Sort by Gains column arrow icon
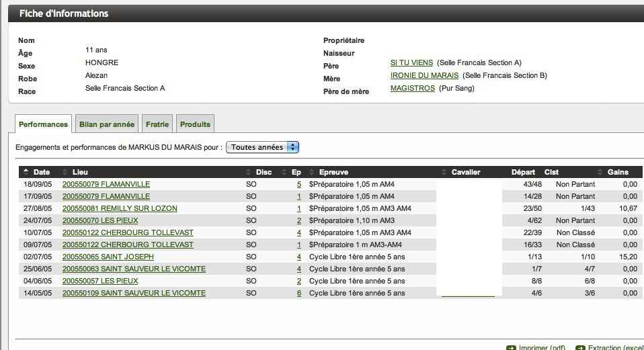 (x=601, y=172)
